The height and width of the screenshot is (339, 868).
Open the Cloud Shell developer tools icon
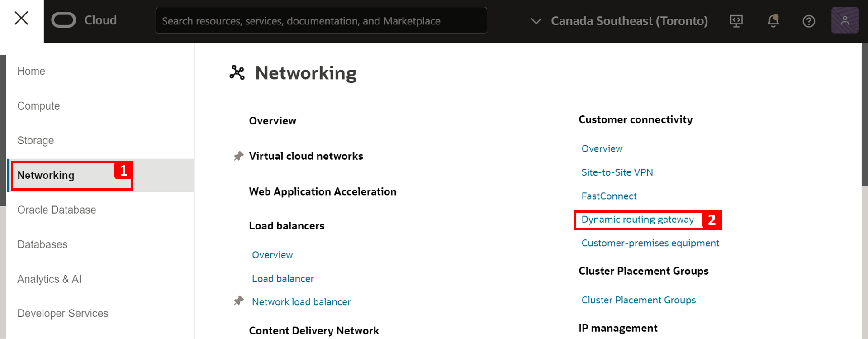(736, 21)
